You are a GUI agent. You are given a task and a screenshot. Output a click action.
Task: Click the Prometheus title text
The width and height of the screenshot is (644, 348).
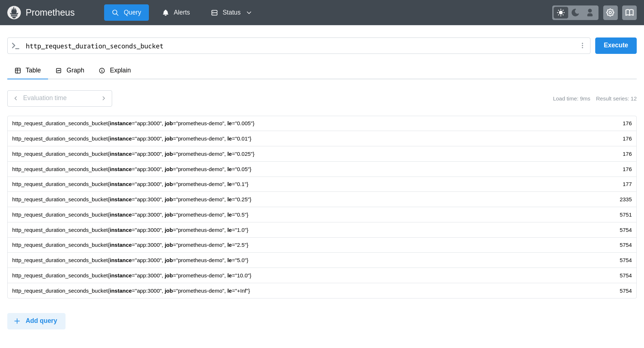50,13
